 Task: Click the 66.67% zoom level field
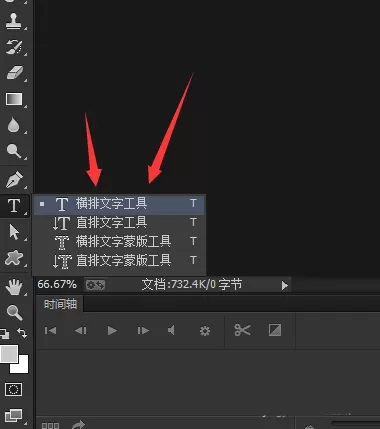pos(57,285)
